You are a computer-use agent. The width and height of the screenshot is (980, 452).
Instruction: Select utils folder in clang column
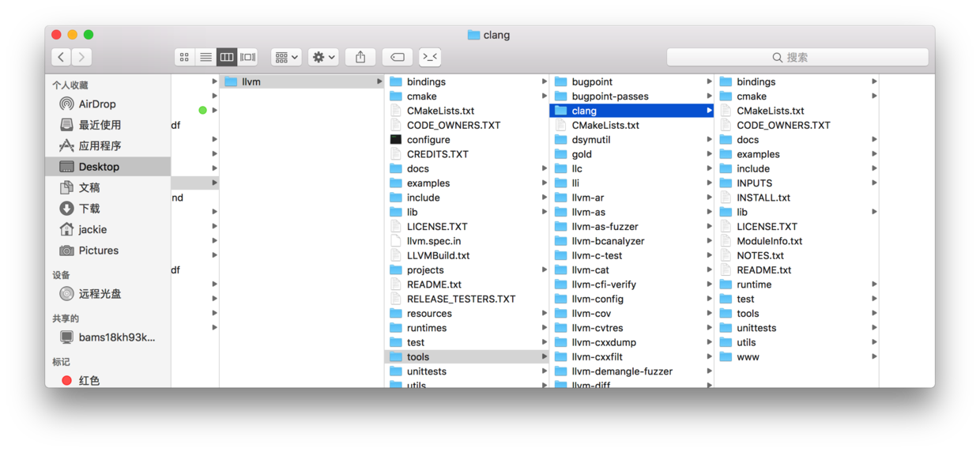tap(797, 342)
